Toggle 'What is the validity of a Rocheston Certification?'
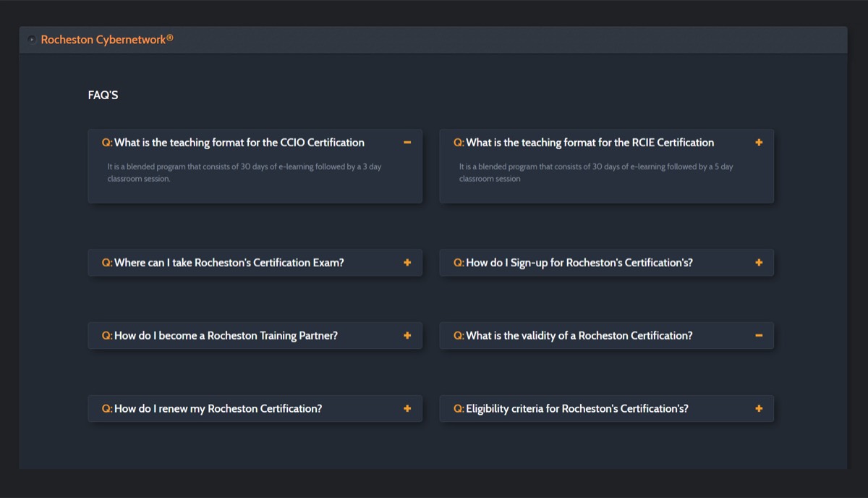 (607, 336)
